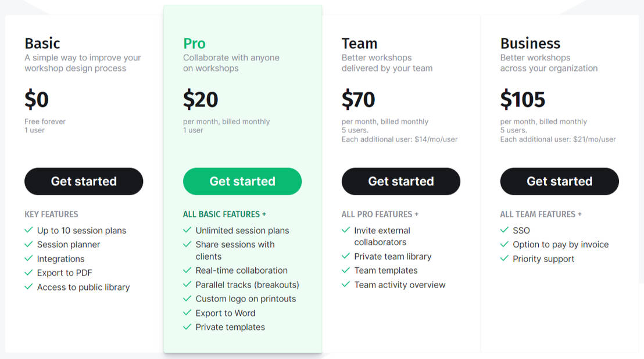Click the checkmark beside Team templates

coord(346,270)
